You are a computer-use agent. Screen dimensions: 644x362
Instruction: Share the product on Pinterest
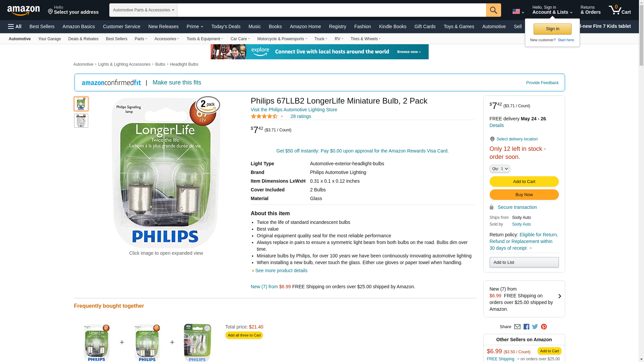point(544,327)
